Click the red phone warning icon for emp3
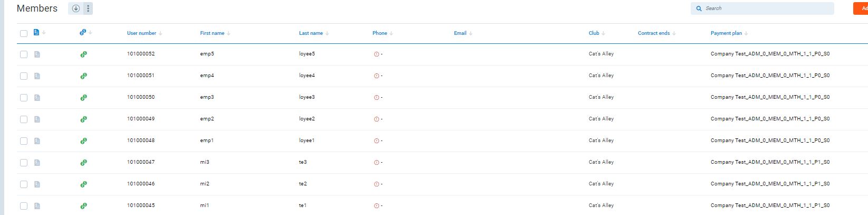This screenshot has height=215, width=868. (376, 98)
